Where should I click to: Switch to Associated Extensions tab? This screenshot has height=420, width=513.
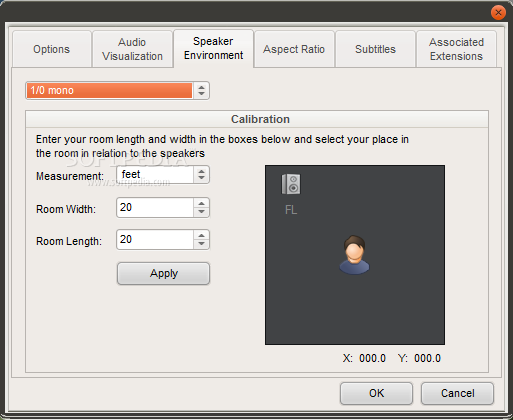(x=456, y=49)
